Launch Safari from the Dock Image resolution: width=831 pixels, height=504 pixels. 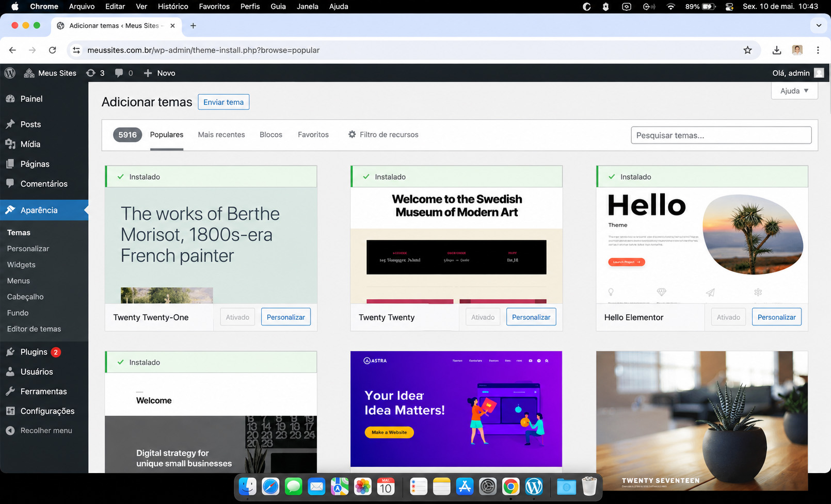click(x=270, y=486)
